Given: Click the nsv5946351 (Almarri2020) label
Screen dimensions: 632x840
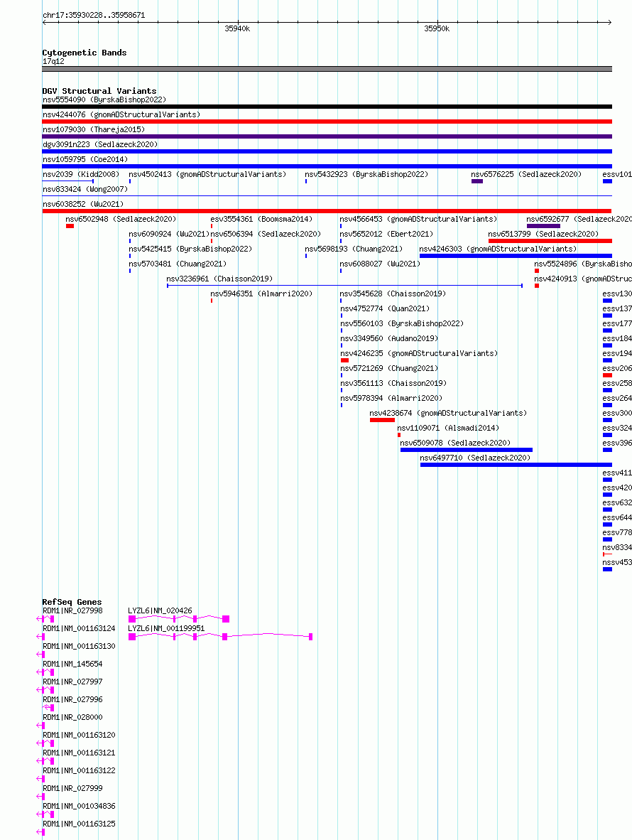Looking at the screenshot, I should 262,295.
